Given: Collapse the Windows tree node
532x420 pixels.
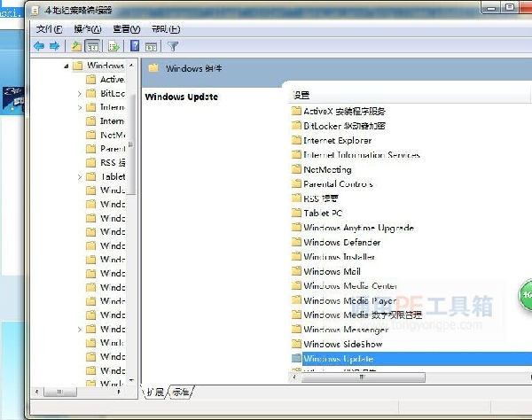Looking at the screenshot, I should [66, 66].
